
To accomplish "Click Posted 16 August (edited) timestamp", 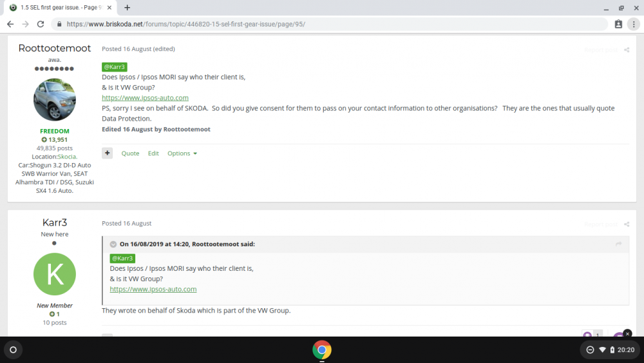I will click(138, 49).
